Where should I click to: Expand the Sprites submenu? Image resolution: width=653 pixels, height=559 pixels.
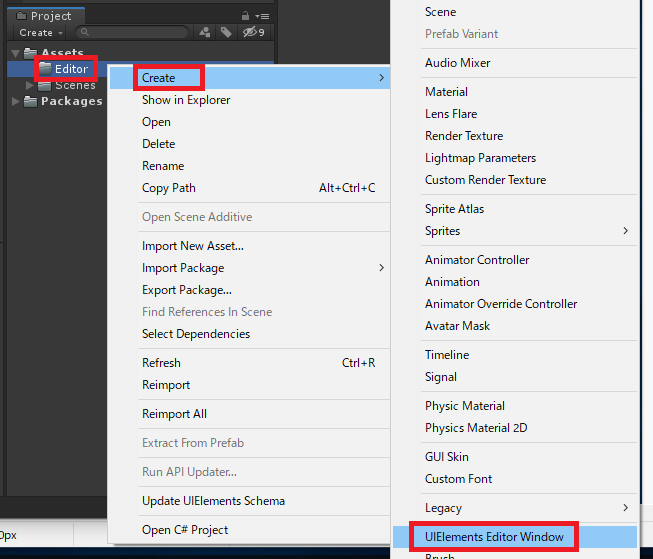click(x=515, y=231)
